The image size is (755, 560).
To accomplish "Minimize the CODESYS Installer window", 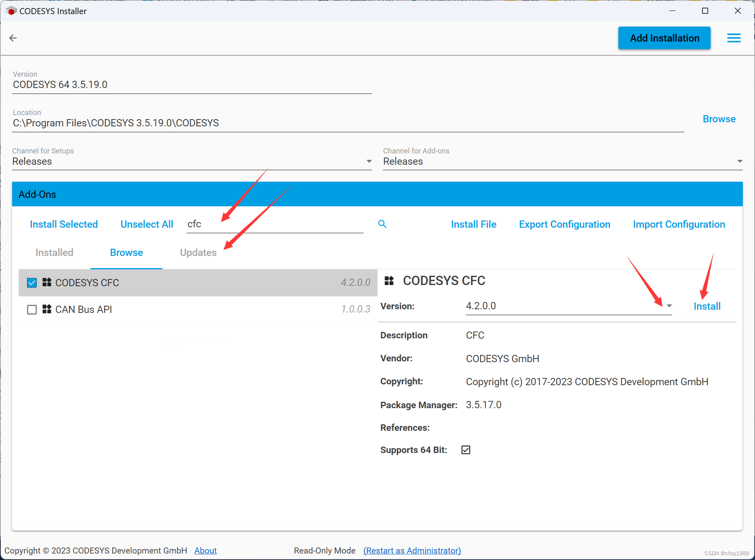I will click(672, 11).
